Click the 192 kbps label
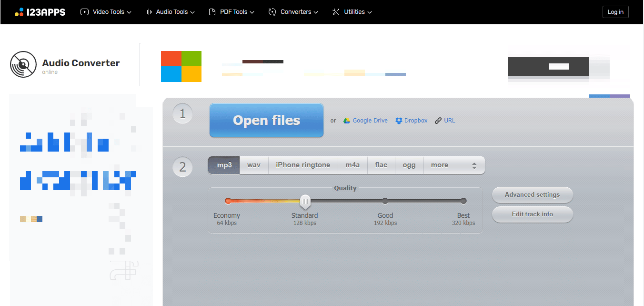The image size is (644, 306). point(385,223)
